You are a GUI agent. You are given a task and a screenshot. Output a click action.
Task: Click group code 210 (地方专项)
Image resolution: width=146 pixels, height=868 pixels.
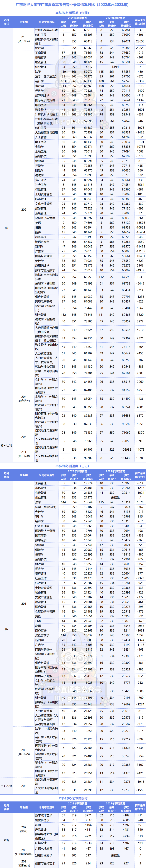tap(24, 39)
